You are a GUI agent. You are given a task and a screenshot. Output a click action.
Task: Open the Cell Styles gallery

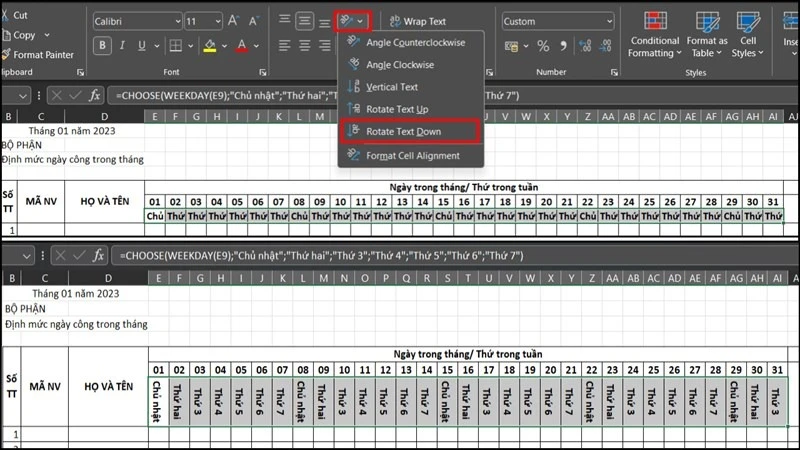point(748,35)
